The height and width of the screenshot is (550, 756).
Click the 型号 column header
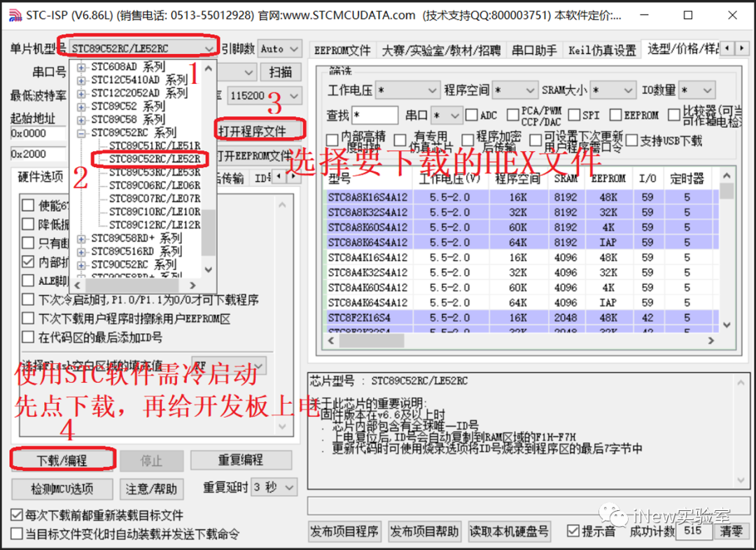click(x=368, y=179)
